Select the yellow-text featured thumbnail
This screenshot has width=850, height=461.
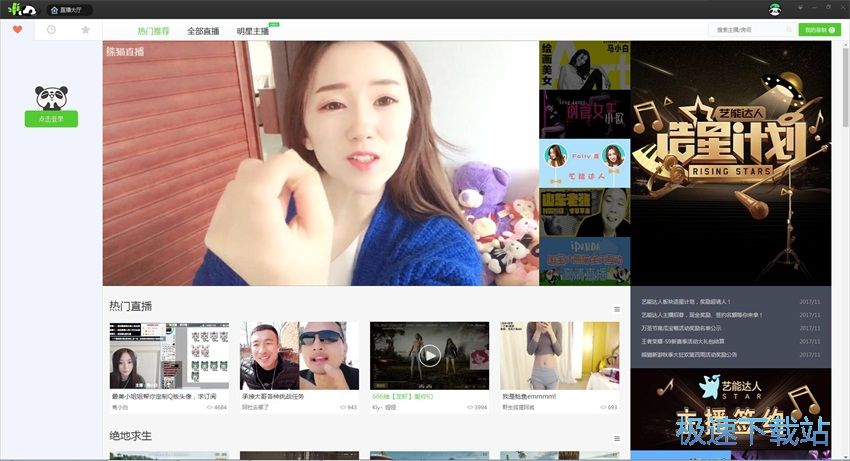coord(585,212)
